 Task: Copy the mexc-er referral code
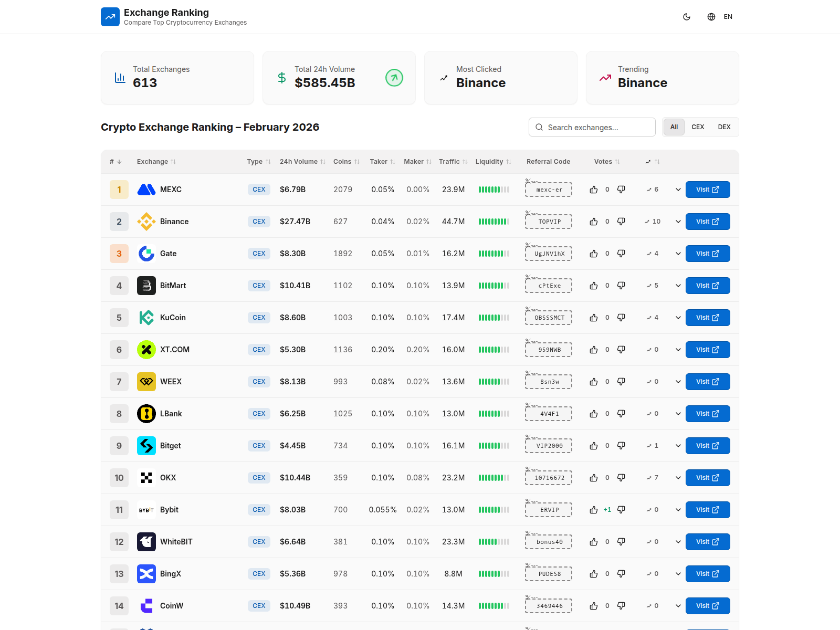[549, 190]
